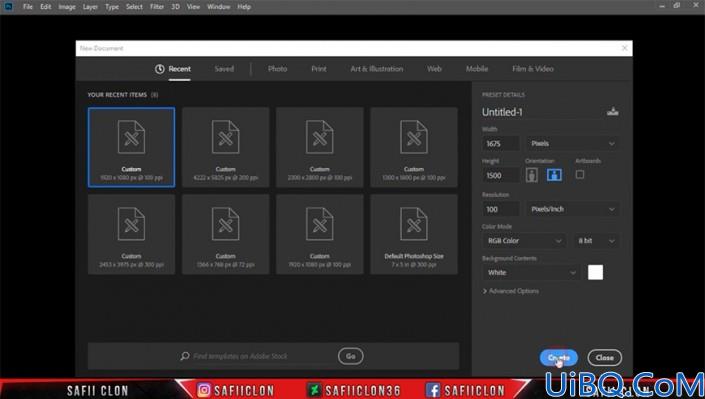
Task: Open the background color swatch picker
Action: click(595, 272)
